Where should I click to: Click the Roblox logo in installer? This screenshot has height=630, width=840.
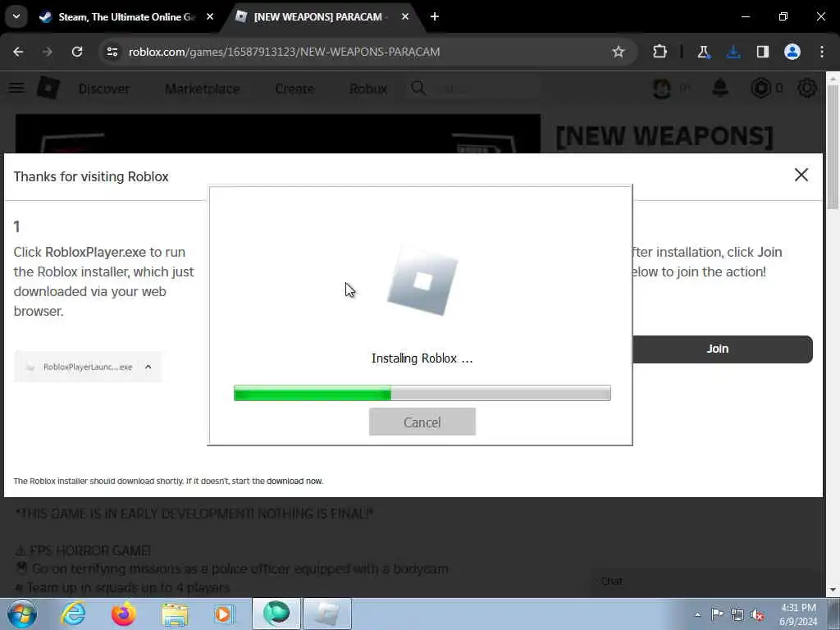click(422, 281)
